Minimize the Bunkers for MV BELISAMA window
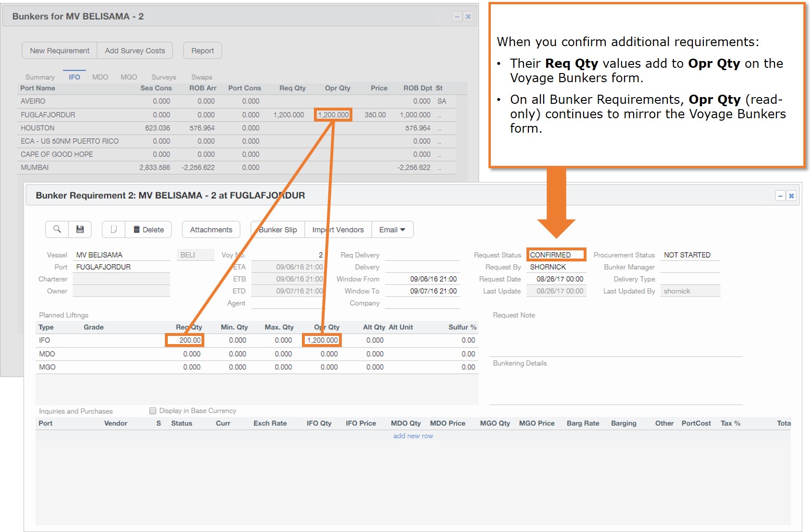 click(457, 17)
